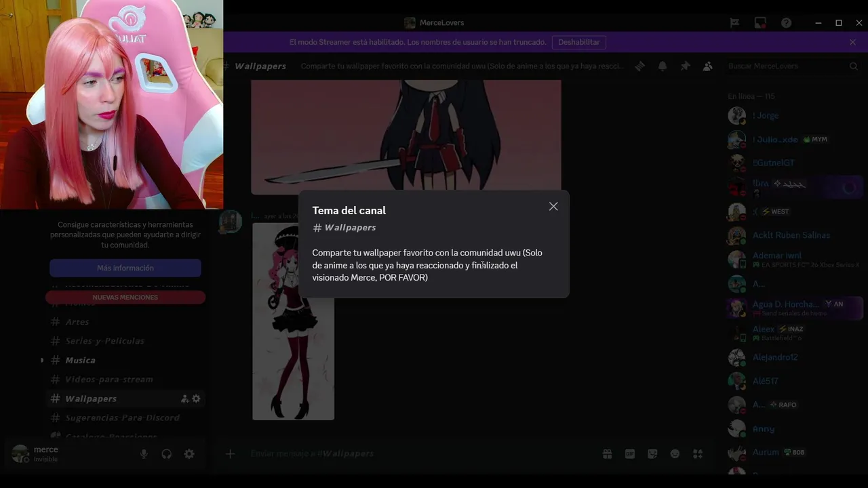Open the gift icon in message bar
The height and width of the screenshot is (488, 868).
point(608,453)
